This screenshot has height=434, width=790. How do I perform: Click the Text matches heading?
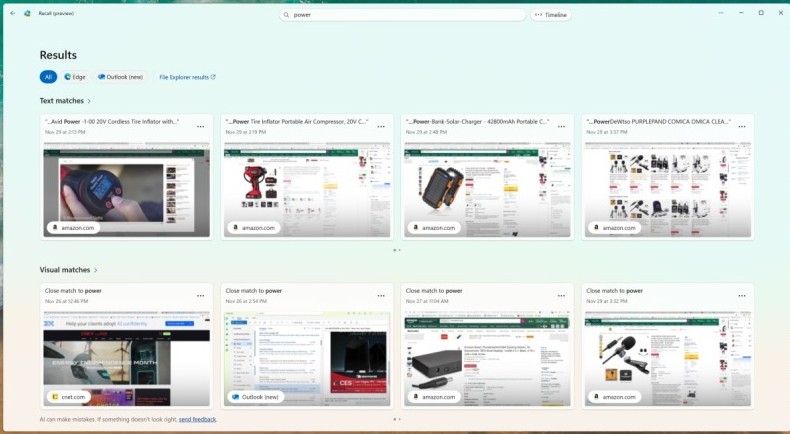click(61, 101)
